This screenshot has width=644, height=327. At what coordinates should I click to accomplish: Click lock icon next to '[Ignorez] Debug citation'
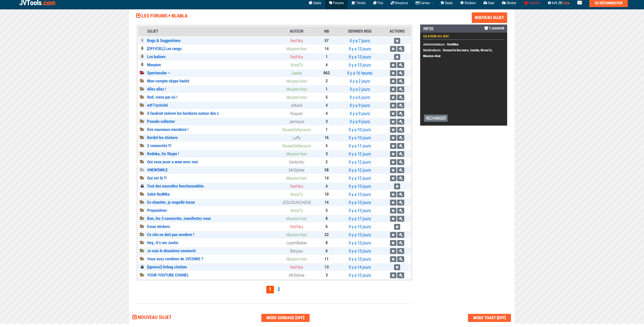click(x=142, y=267)
